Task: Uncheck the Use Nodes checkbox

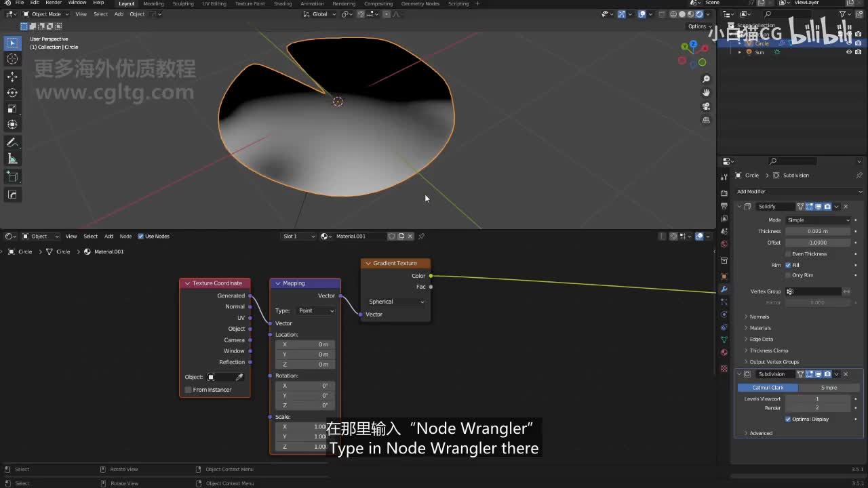Action: pos(141,237)
